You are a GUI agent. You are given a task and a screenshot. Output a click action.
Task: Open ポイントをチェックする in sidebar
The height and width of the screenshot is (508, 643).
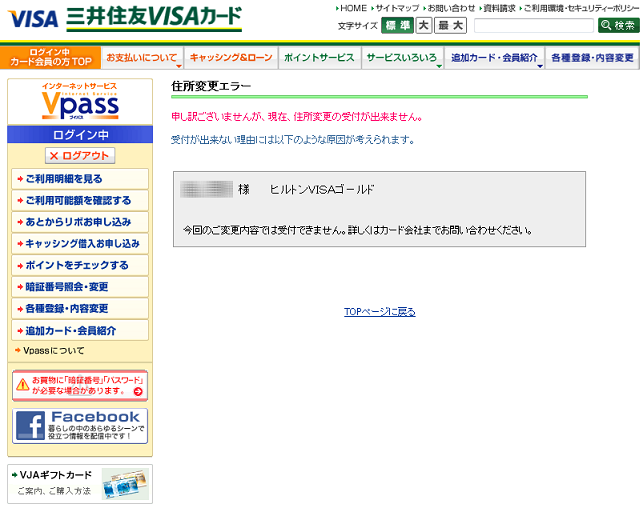pyautogui.click(x=80, y=265)
